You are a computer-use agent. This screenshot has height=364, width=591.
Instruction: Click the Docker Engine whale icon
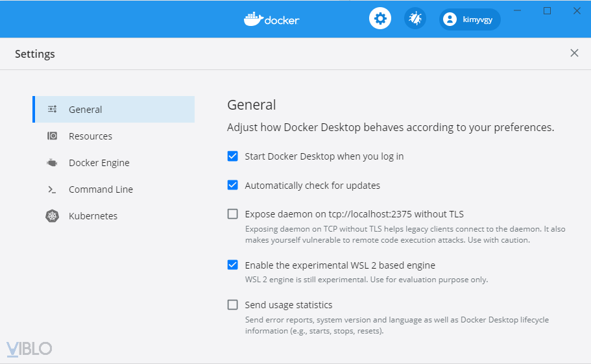coord(53,163)
